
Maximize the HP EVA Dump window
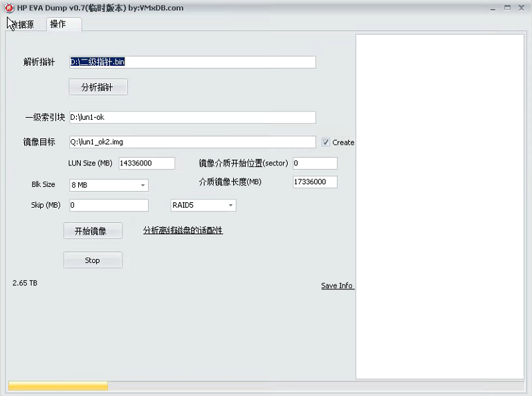click(x=507, y=8)
